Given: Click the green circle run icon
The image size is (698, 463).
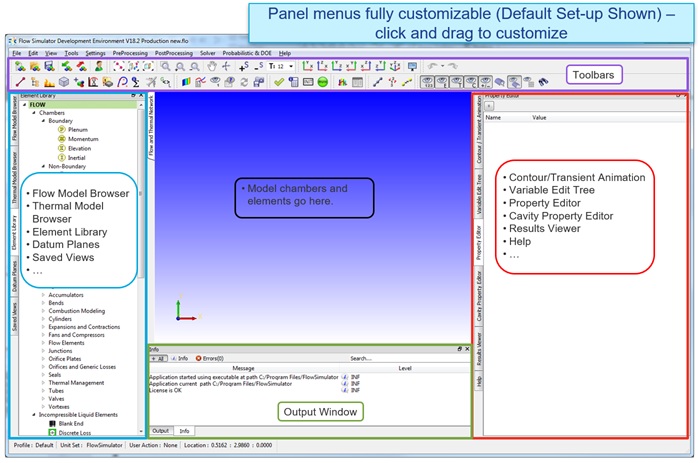Looking at the screenshot, I should pyautogui.click(x=323, y=82).
